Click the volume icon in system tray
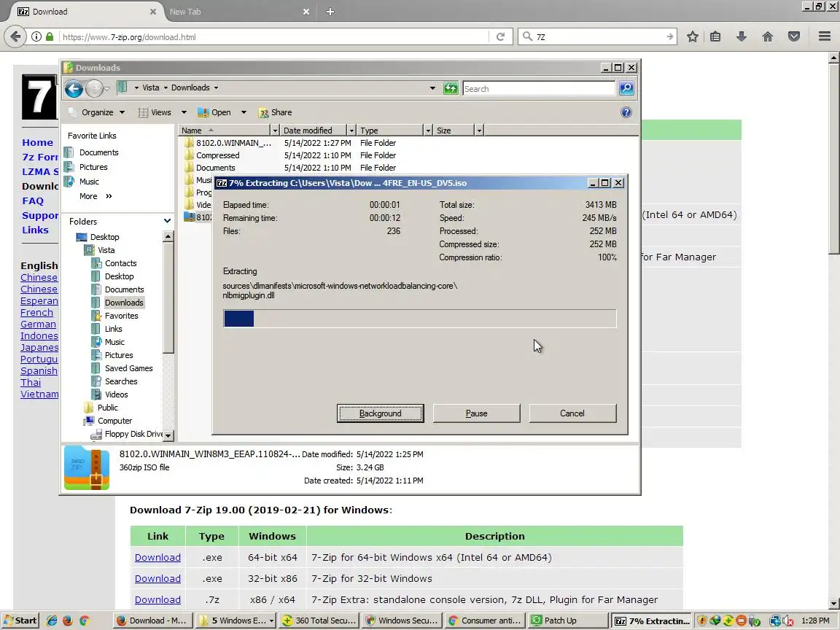The width and height of the screenshot is (840, 630). coord(787,621)
